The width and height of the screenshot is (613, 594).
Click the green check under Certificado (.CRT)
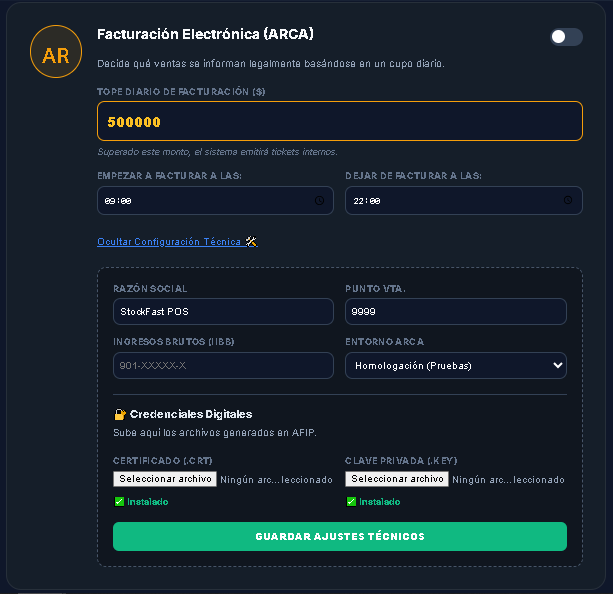119,502
